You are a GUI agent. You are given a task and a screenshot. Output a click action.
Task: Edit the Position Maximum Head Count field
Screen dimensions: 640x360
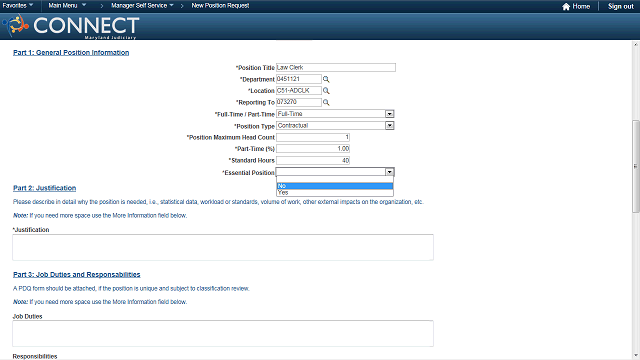coord(313,137)
